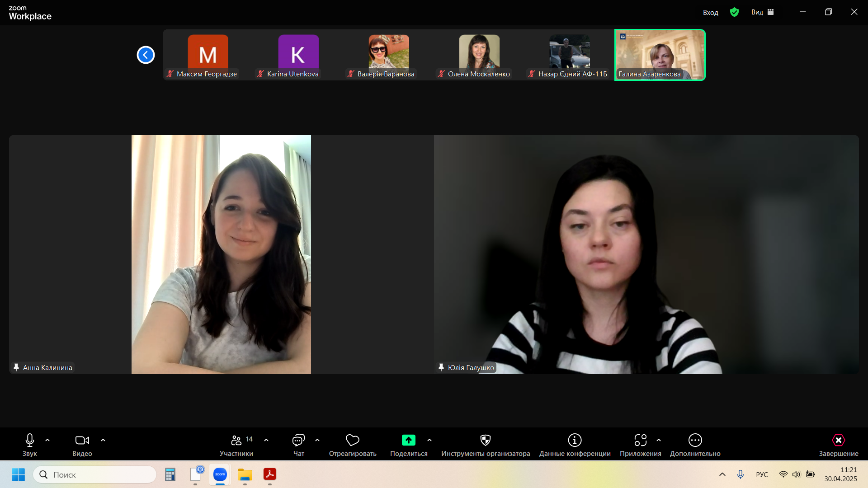Click muted mic icon for Karina Utenkova

[260, 74]
